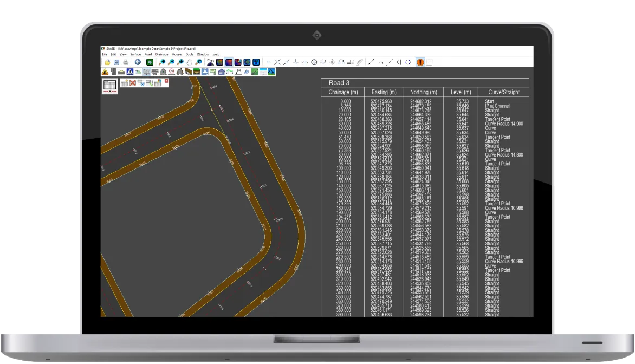
Task: Open the Houses menu
Action: pos(177,54)
